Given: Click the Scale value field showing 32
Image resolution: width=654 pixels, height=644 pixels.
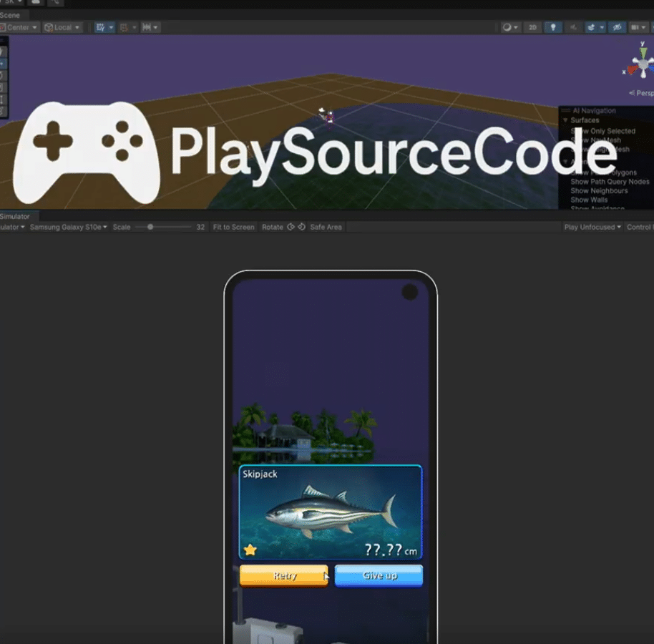Looking at the screenshot, I should [x=200, y=227].
